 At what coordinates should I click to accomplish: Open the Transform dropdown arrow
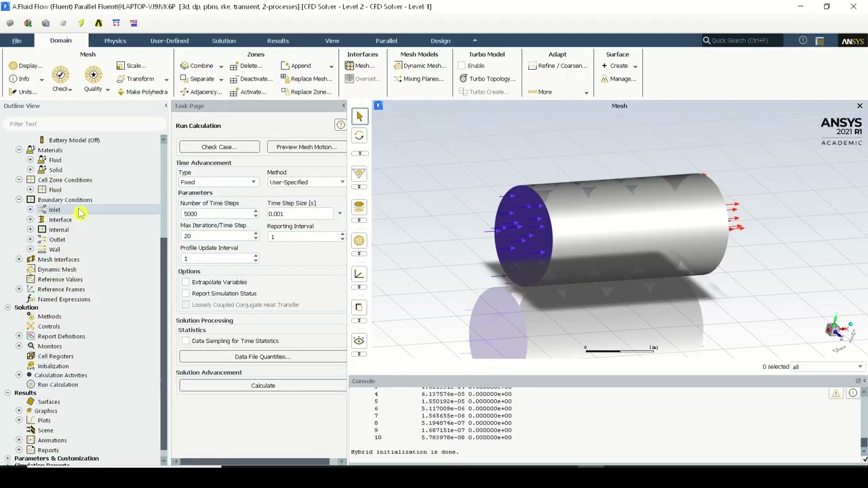[x=165, y=79]
